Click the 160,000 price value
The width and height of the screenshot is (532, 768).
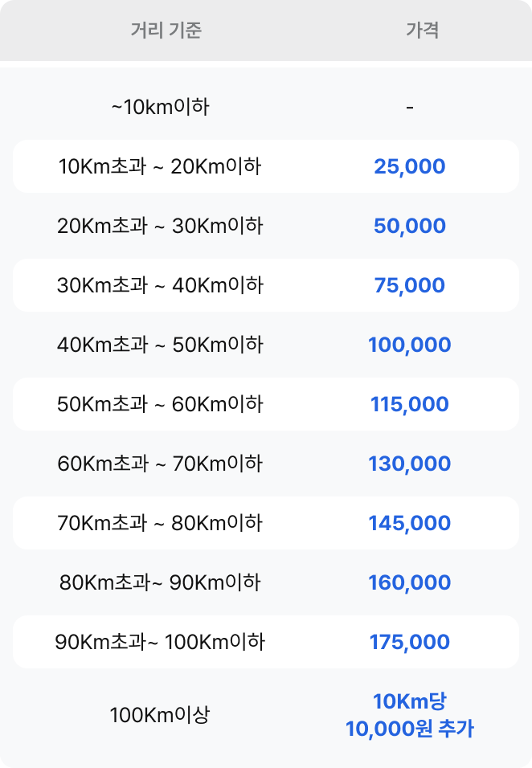point(409,582)
